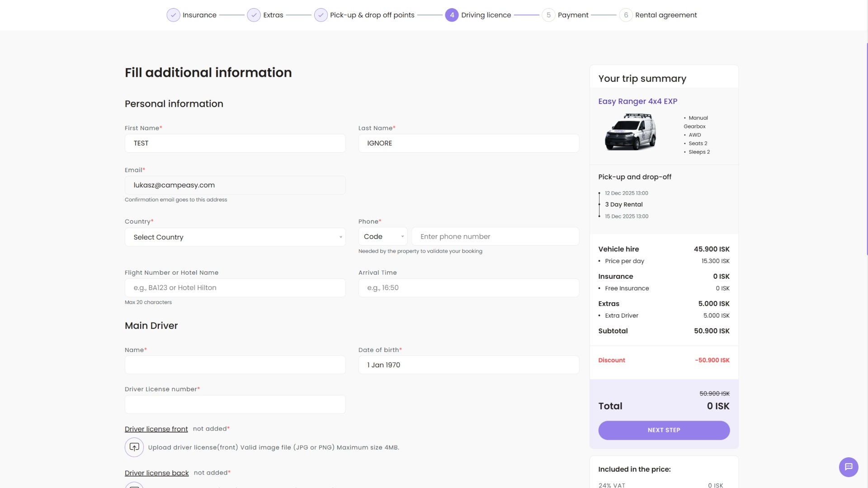The image size is (868, 488).
Task: Open the chat support bubble icon
Action: tap(849, 467)
